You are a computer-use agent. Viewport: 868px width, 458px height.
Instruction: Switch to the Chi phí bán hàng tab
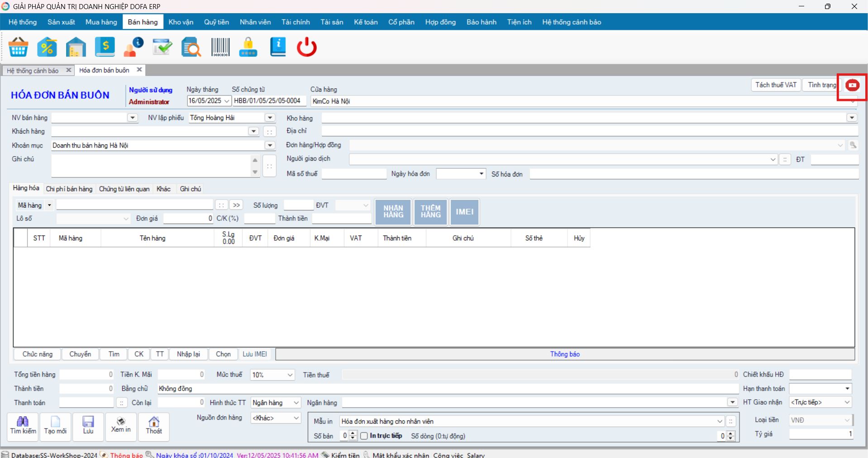(69, 189)
